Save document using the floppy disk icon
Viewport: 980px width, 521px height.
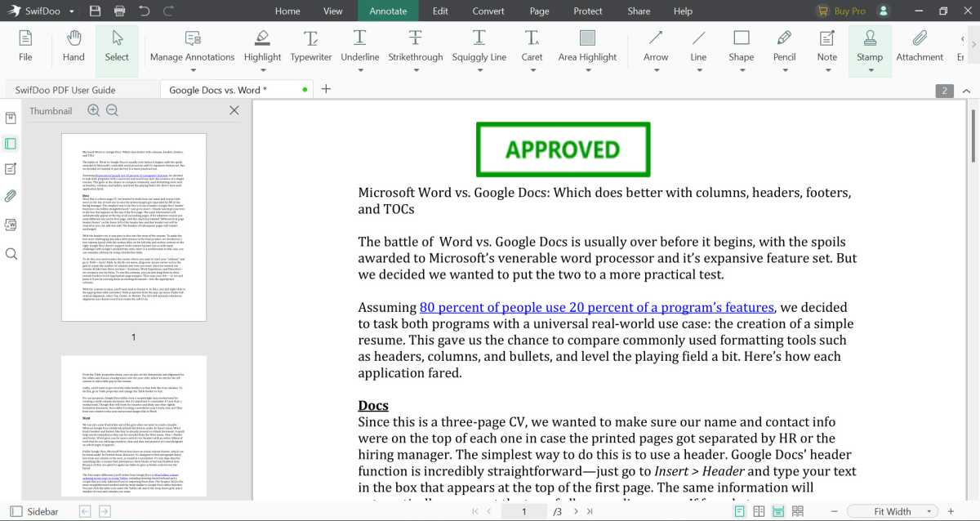pos(95,11)
